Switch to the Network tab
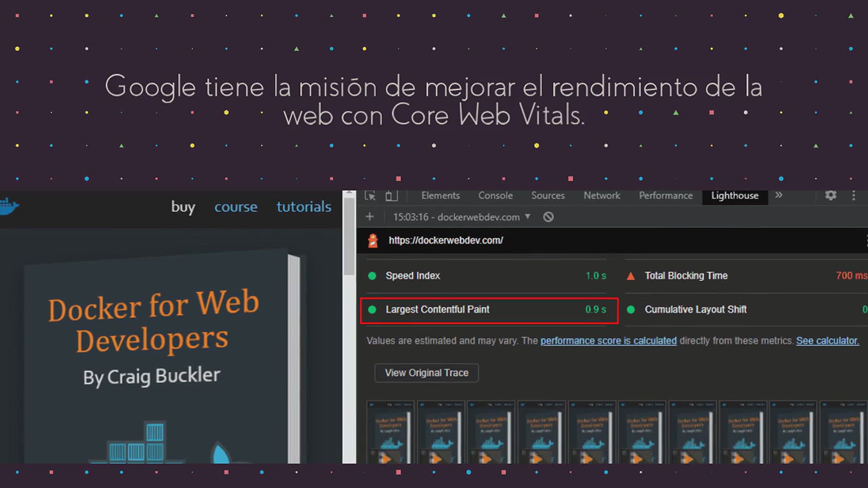 tap(602, 196)
